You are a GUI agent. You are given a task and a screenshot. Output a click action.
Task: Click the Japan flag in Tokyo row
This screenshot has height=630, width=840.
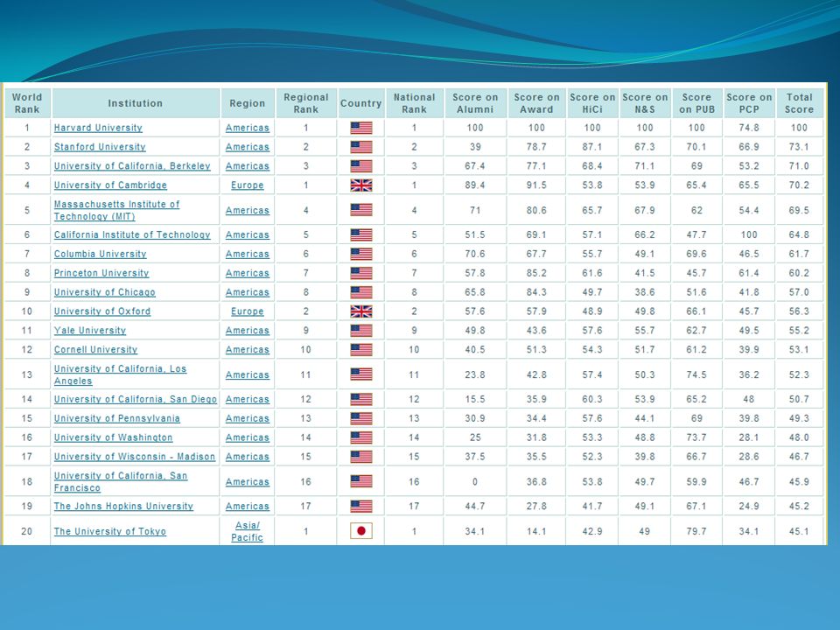(361, 531)
